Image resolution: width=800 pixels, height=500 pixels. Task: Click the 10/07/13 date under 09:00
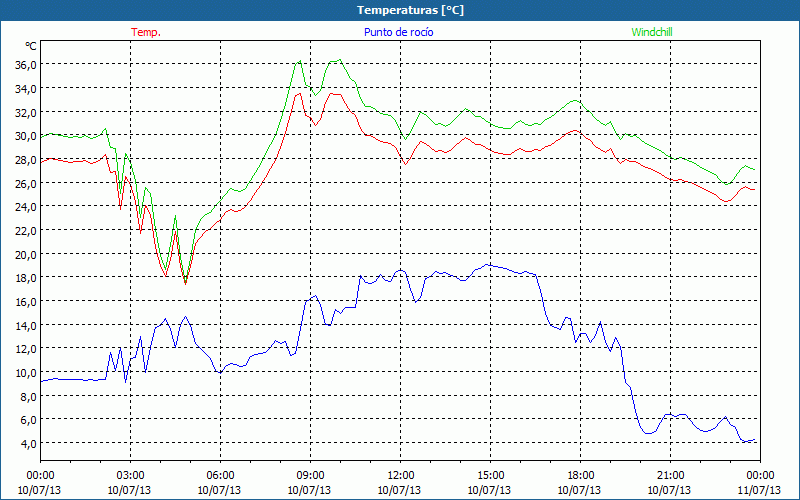click(x=310, y=490)
